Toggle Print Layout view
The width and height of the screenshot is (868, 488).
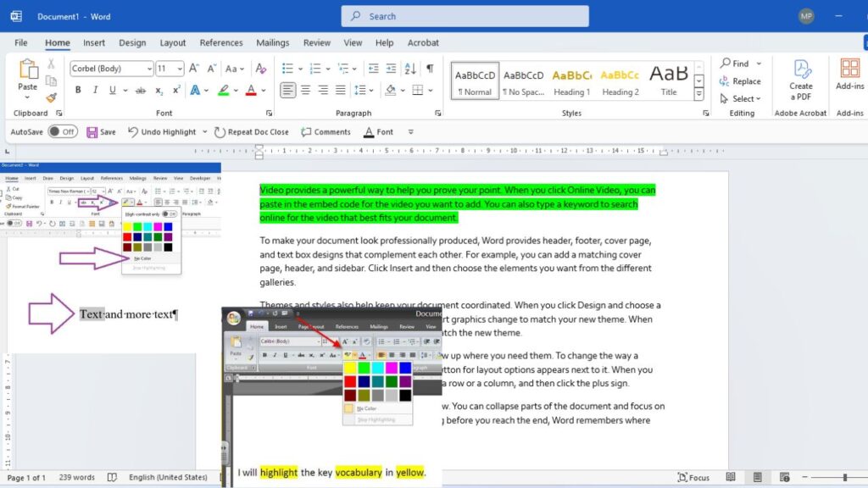click(x=757, y=477)
